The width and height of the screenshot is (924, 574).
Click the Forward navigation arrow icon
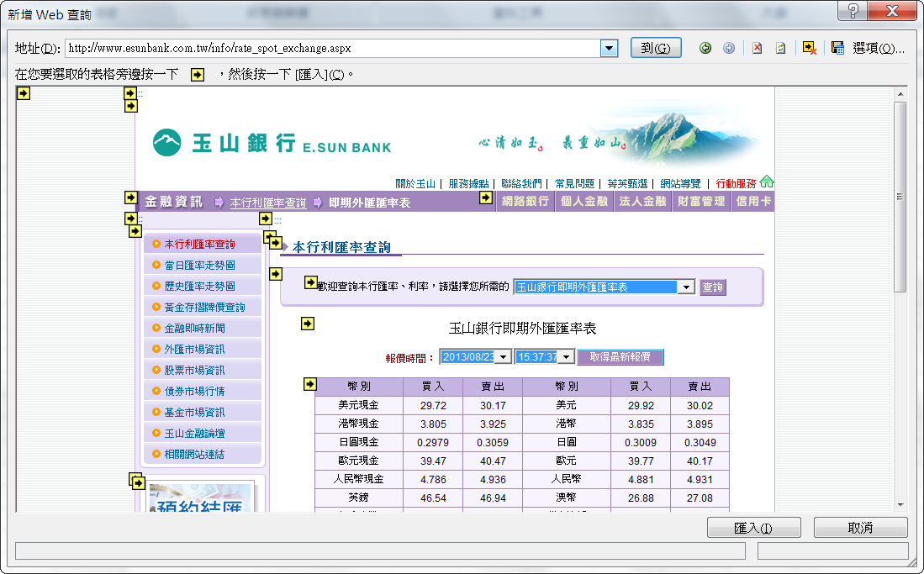[x=729, y=49]
